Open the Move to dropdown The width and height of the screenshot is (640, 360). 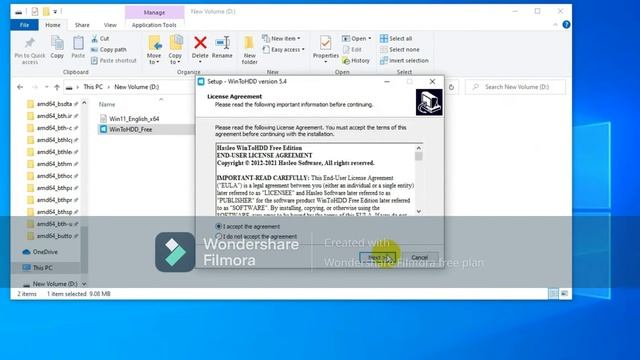click(x=154, y=59)
